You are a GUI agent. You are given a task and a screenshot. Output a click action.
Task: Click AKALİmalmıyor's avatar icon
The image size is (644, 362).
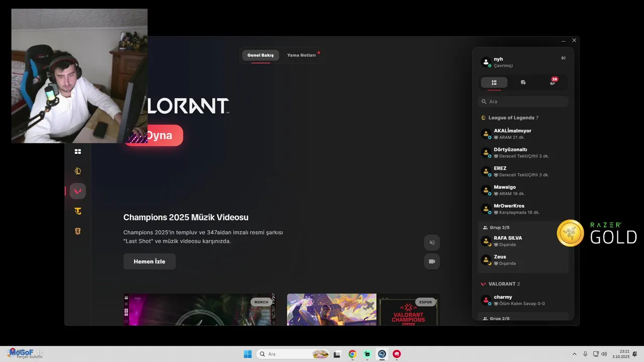(x=486, y=134)
